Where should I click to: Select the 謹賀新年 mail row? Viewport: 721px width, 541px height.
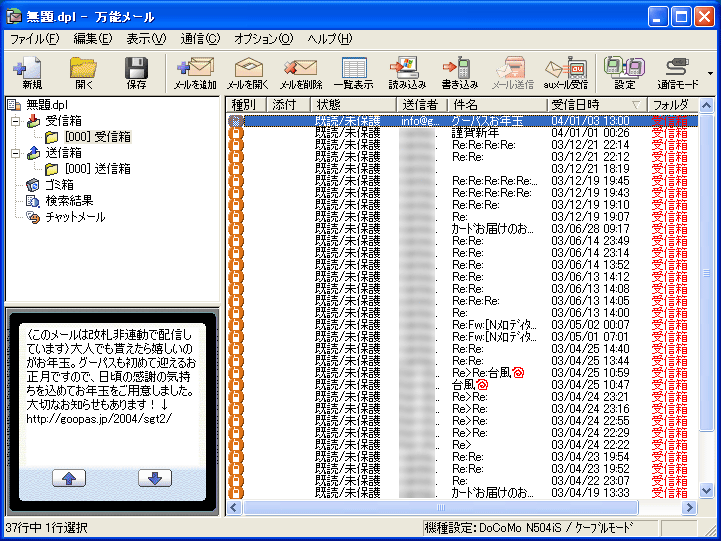477,132
